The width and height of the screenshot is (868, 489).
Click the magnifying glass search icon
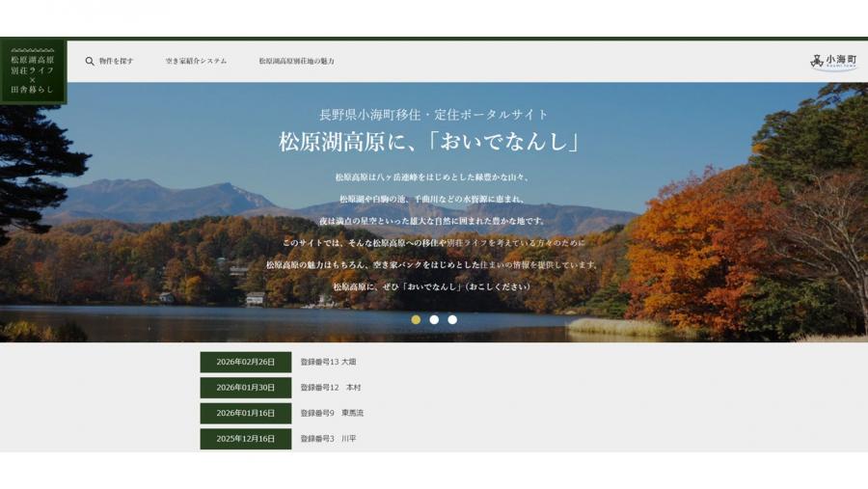(89, 62)
